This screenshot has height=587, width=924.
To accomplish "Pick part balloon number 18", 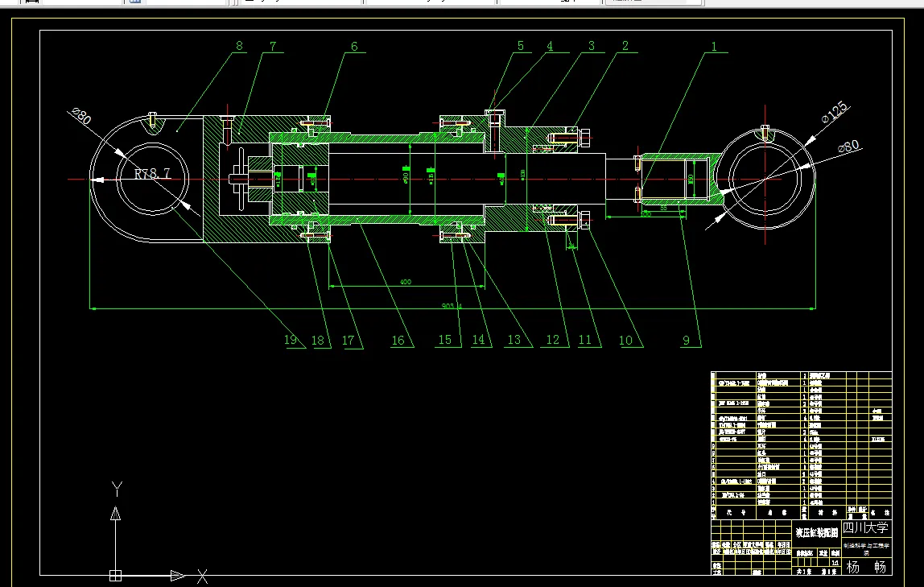I will tap(318, 341).
